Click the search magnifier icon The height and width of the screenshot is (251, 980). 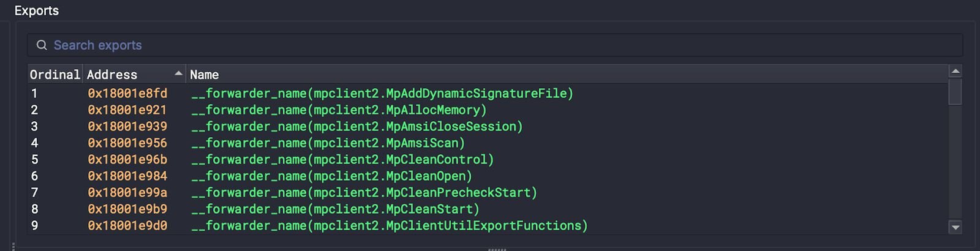coord(42,45)
